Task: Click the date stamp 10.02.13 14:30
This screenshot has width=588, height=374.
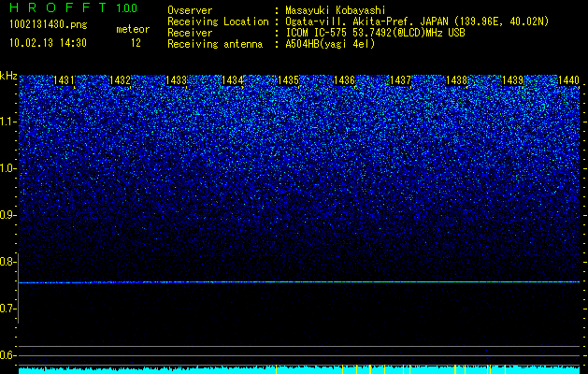Action: pos(48,43)
